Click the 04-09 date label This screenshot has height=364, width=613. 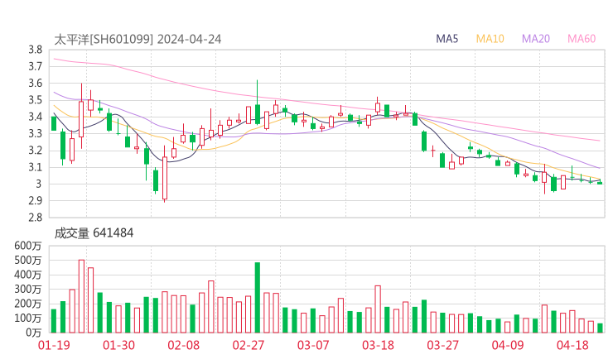508,345
